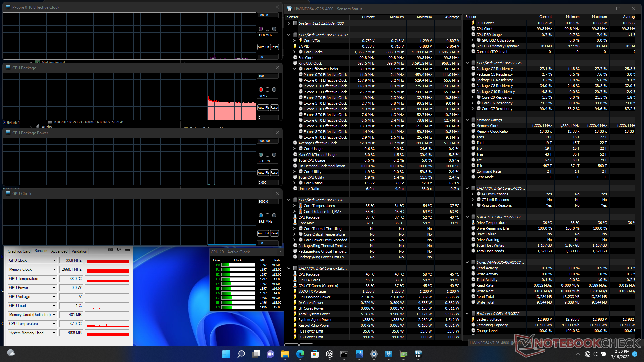The image size is (644, 362).
Task: Open the GPU-Z hamburger menu
Action: pos(128,249)
